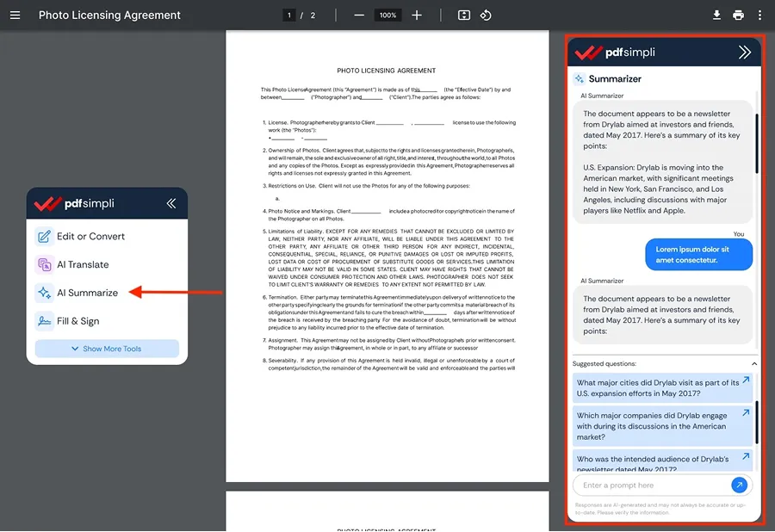Open the AI Summarize tool
The height and width of the screenshot is (532, 775).
[x=87, y=293]
